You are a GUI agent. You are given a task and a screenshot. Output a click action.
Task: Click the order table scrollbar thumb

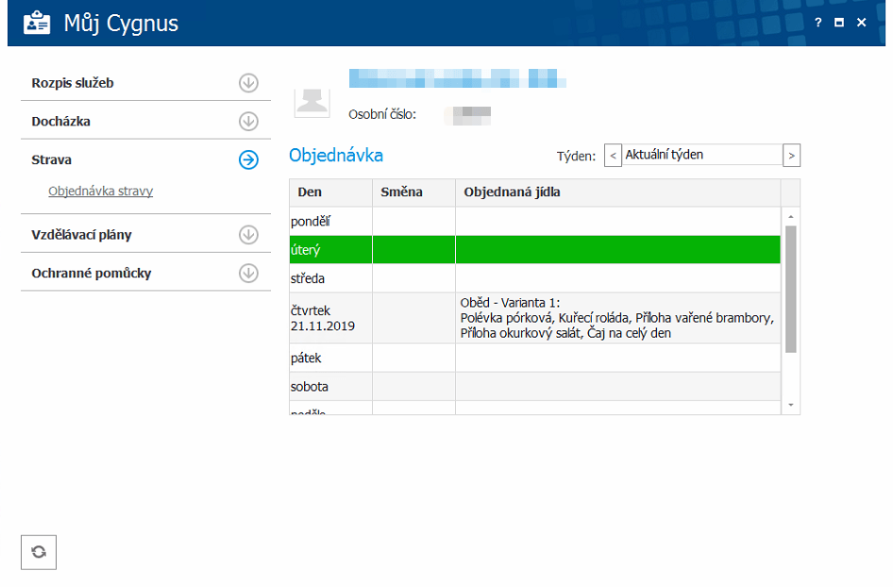click(x=791, y=289)
